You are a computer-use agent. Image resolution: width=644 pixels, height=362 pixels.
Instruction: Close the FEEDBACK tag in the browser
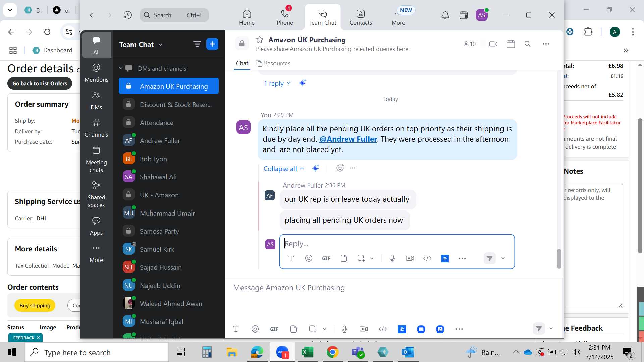[38, 338]
